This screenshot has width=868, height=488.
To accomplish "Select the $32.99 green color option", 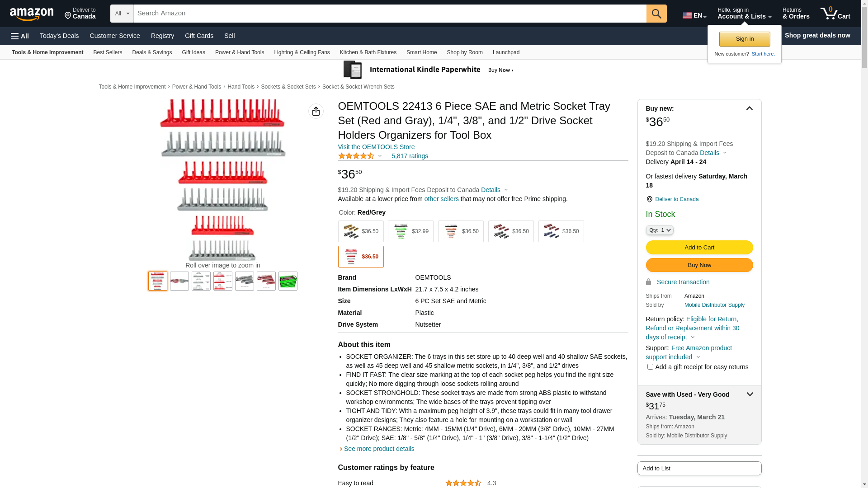I will click(x=410, y=231).
